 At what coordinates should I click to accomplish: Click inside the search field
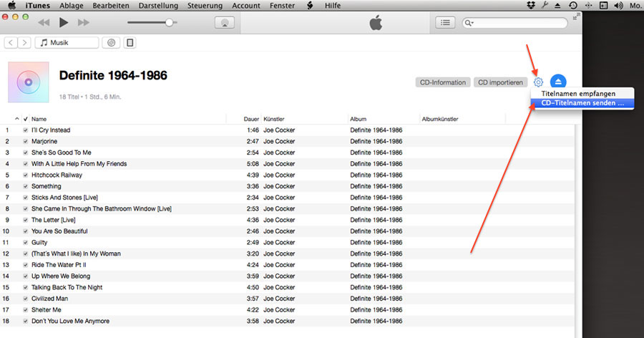pos(514,23)
